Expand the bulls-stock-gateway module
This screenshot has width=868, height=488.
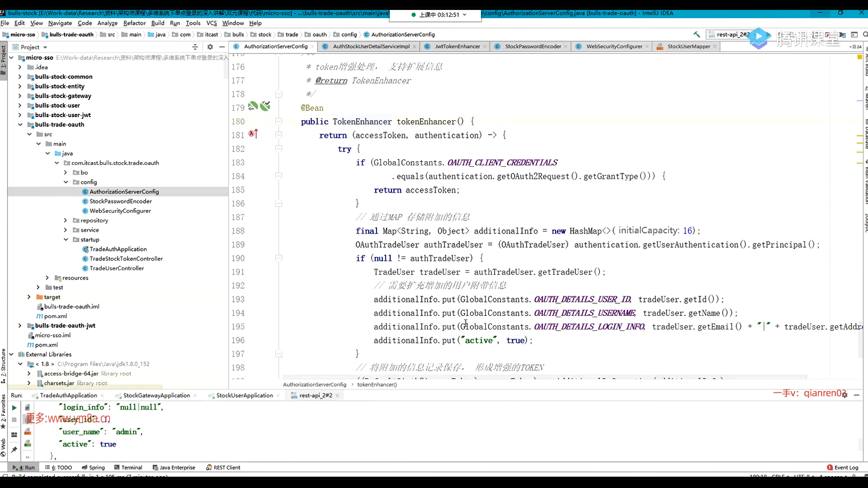pyautogui.click(x=20, y=96)
